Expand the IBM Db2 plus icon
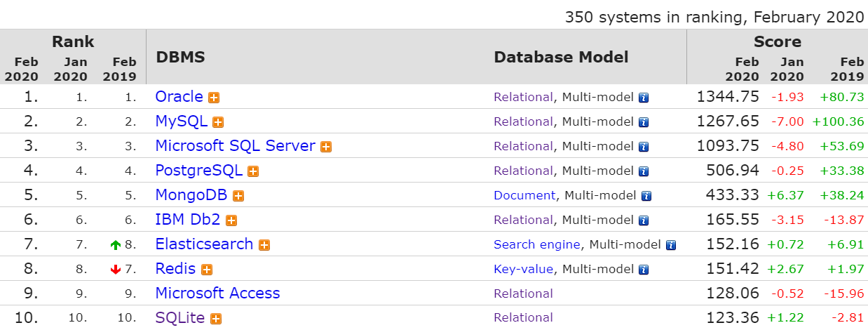The image size is (868, 330). point(231,220)
